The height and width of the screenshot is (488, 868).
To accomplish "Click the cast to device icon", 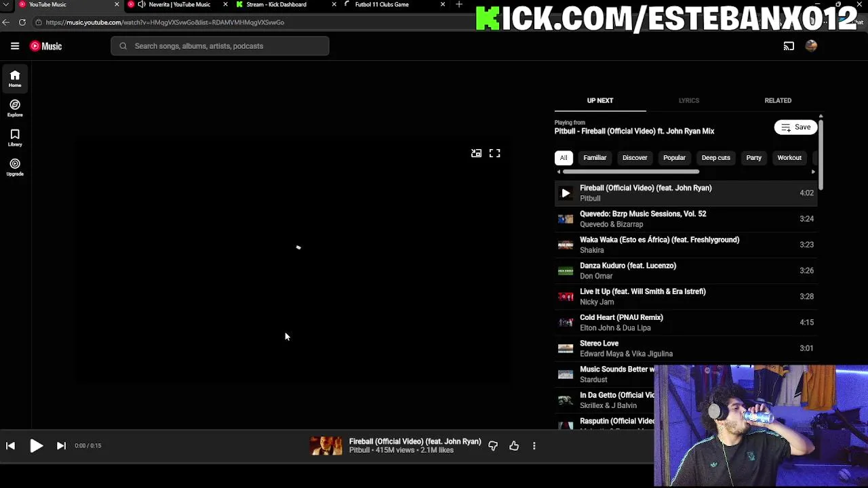I will point(789,46).
